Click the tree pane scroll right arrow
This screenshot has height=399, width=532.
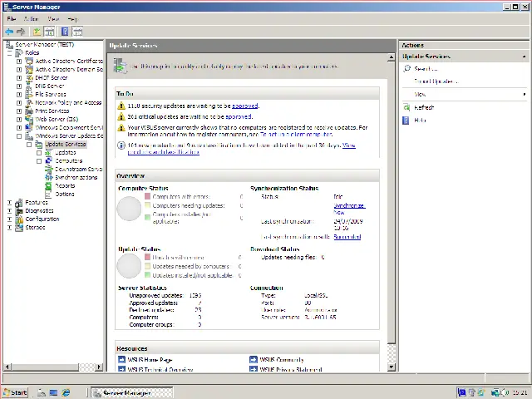[x=99, y=367]
